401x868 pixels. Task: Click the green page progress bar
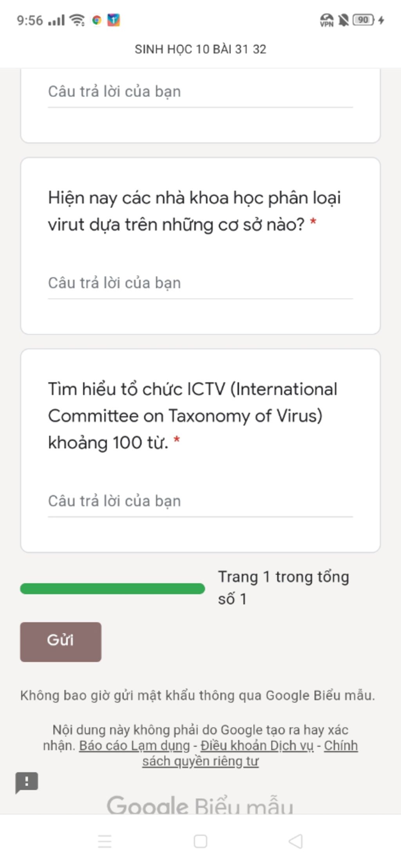pos(112,588)
